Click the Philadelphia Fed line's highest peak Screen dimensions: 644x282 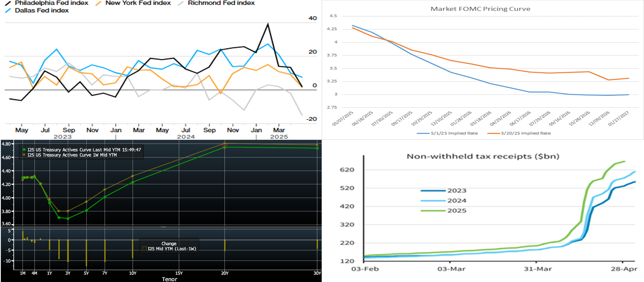(x=268, y=24)
